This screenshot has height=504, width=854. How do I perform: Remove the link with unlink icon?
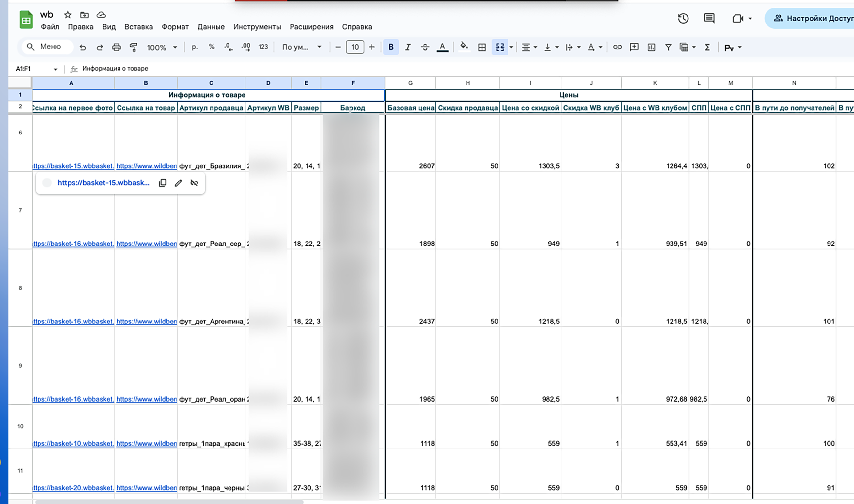tap(194, 183)
